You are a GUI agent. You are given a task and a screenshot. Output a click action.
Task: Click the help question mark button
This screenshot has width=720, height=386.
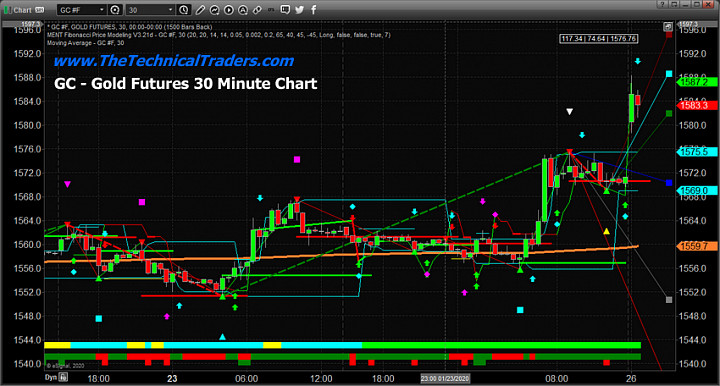click(x=662, y=5)
